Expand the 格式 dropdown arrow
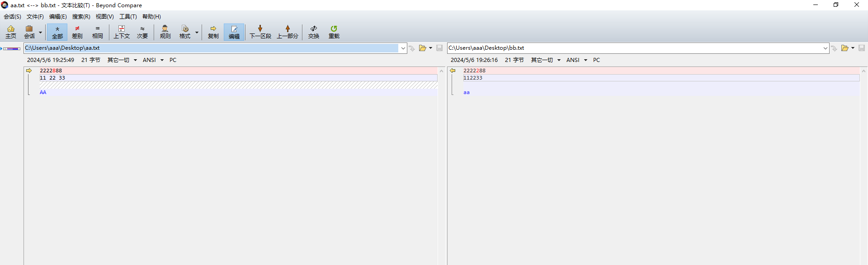The height and width of the screenshot is (265, 868). pos(197,32)
